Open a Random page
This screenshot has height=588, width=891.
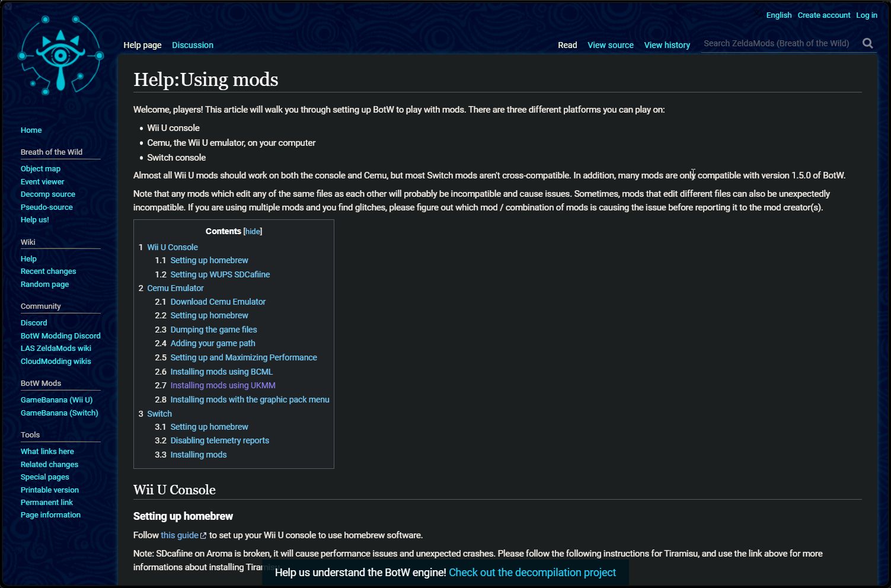point(44,285)
